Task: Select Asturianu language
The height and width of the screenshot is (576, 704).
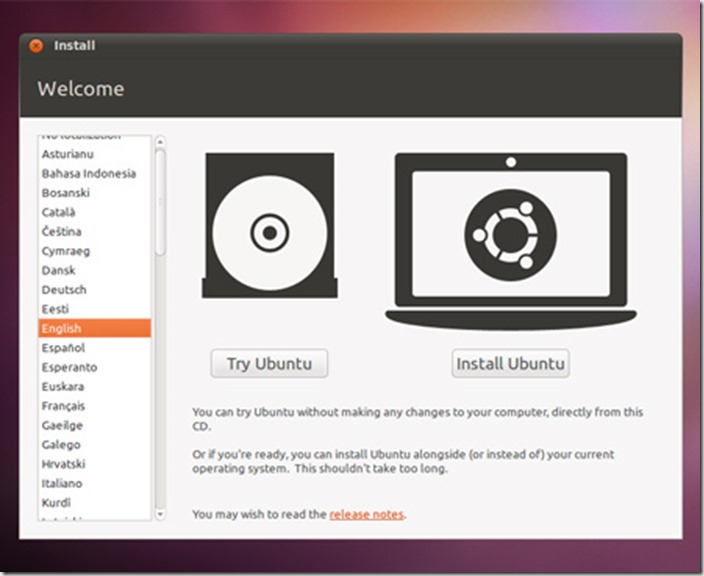Action: pyautogui.click(x=95, y=154)
